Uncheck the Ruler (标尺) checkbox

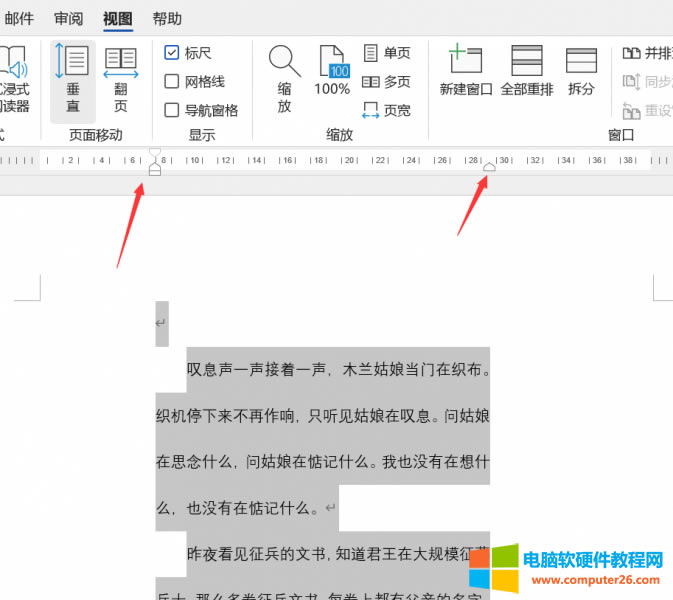pos(172,53)
